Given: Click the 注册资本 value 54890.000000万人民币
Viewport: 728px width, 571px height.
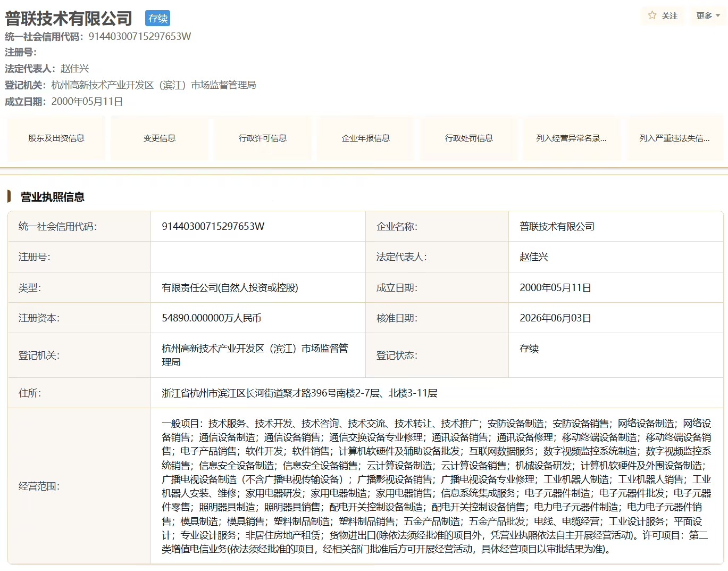Looking at the screenshot, I should (x=212, y=318).
